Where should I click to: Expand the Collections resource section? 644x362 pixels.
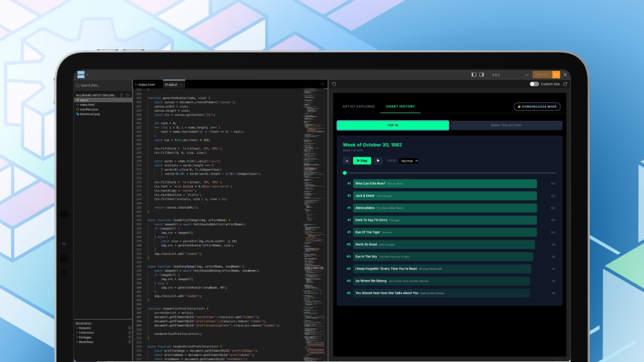85,333
